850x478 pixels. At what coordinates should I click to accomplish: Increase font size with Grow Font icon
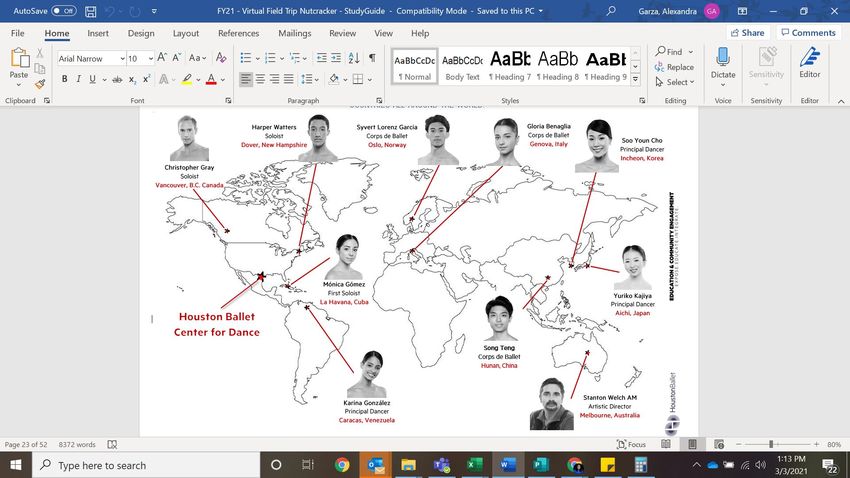coord(162,57)
